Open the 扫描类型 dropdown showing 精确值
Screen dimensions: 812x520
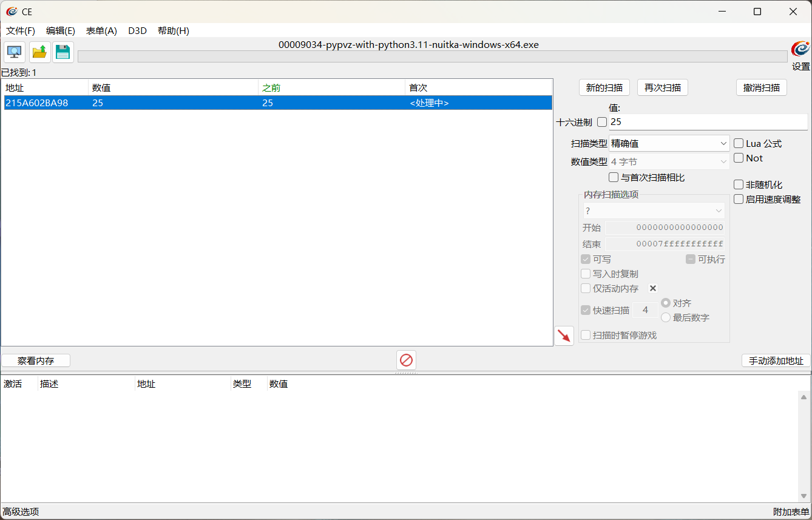pyautogui.click(x=669, y=144)
